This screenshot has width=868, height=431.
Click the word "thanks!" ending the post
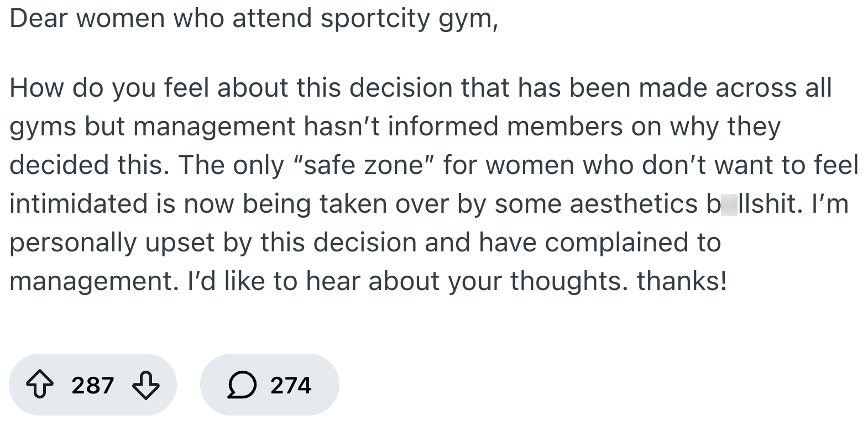tap(681, 281)
